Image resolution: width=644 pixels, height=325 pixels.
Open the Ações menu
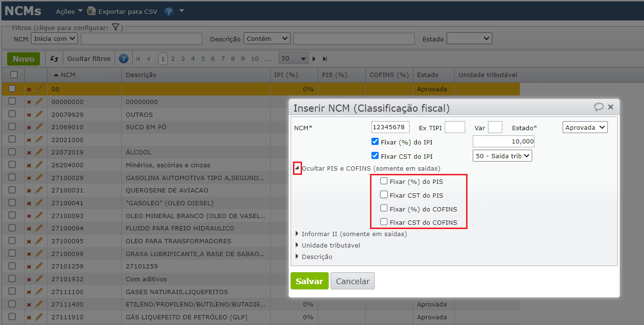tap(69, 11)
